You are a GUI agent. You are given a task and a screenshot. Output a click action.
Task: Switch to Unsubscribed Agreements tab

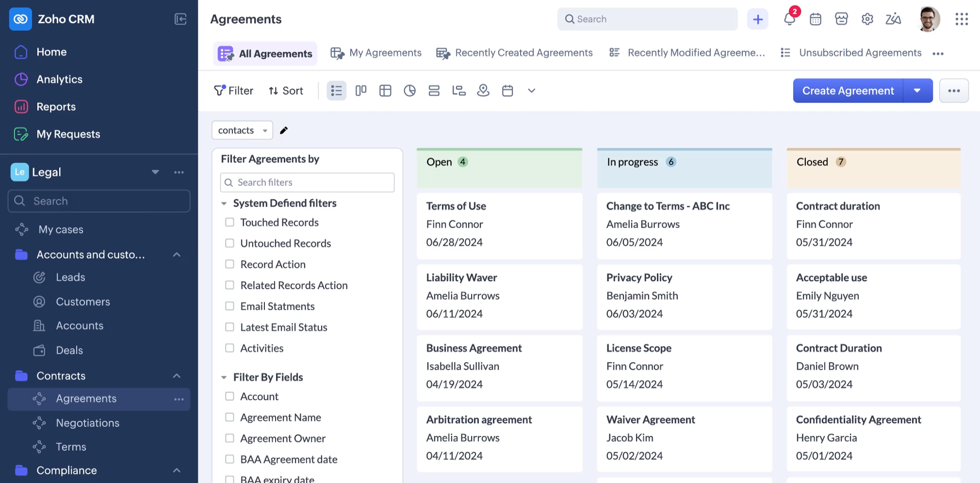851,53
